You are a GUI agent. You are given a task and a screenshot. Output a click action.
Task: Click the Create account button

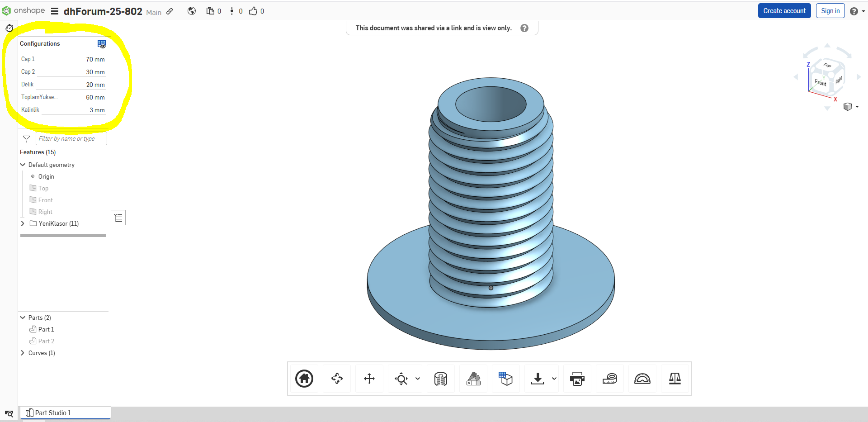click(x=784, y=11)
